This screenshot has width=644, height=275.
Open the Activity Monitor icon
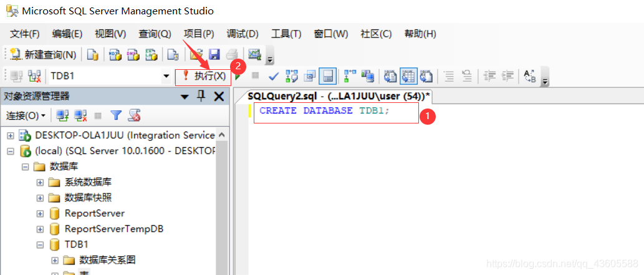254,54
